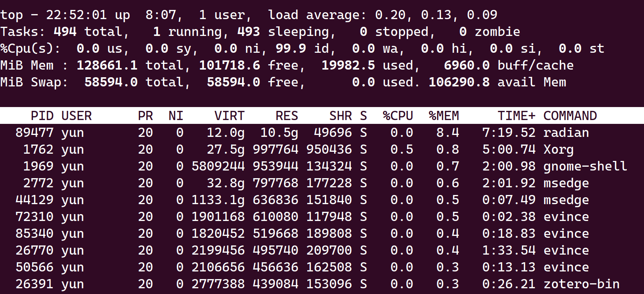This screenshot has width=644, height=294.
Task: Click the 32.8g VIRT value
Action: [226, 183]
